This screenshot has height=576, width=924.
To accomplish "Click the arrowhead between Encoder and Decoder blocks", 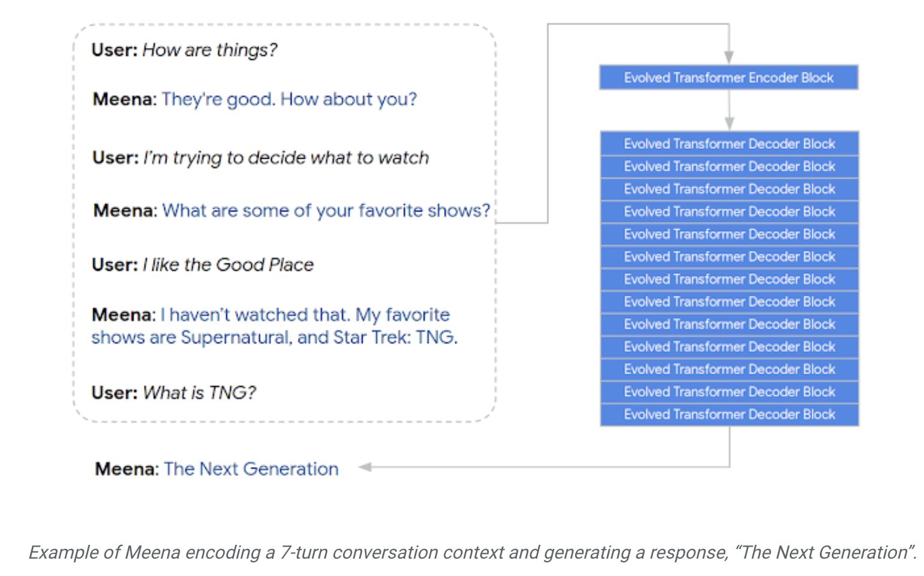I will click(729, 123).
